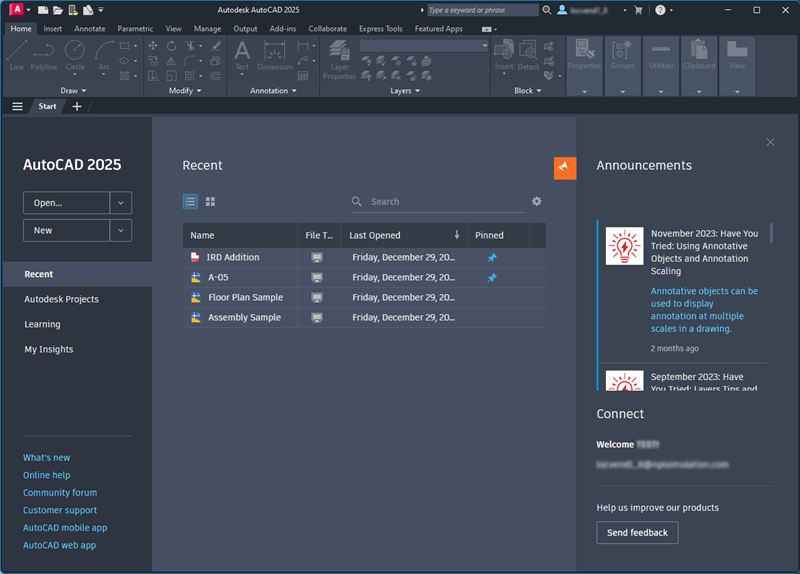The height and width of the screenshot is (574, 800).
Task: Open the AutoCAD application menu logo
Action: pos(17,9)
